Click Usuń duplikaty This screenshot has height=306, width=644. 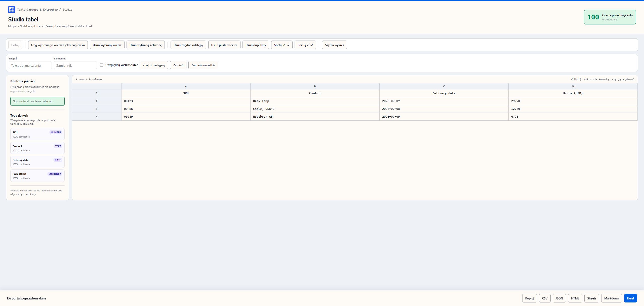click(x=256, y=45)
